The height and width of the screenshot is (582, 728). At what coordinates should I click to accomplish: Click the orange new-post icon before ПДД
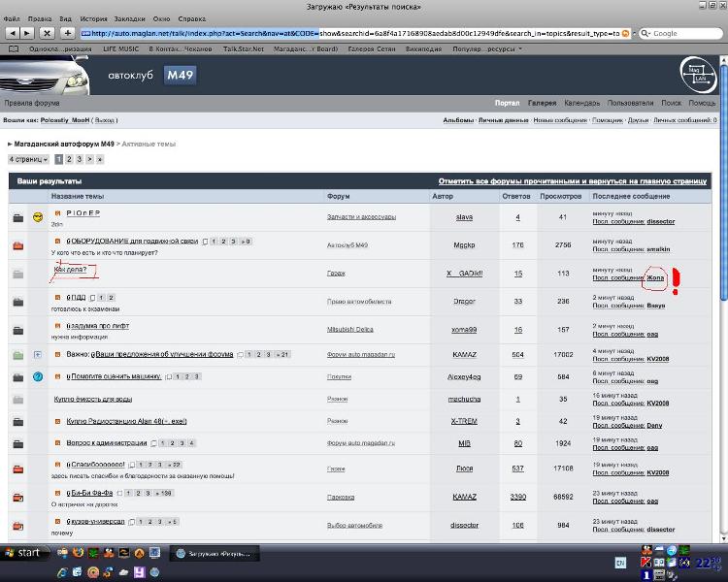57,297
